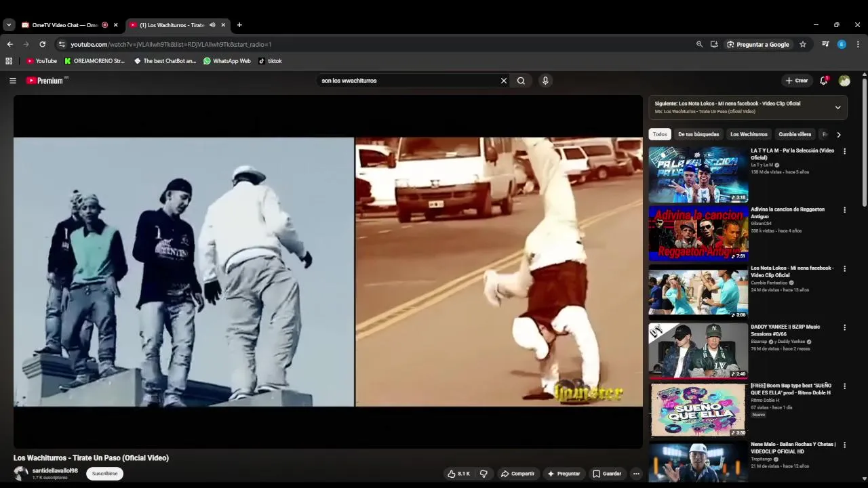Viewport: 868px width, 488px height.
Task: Open the zoom magnifier in address bar
Action: tap(699, 44)
